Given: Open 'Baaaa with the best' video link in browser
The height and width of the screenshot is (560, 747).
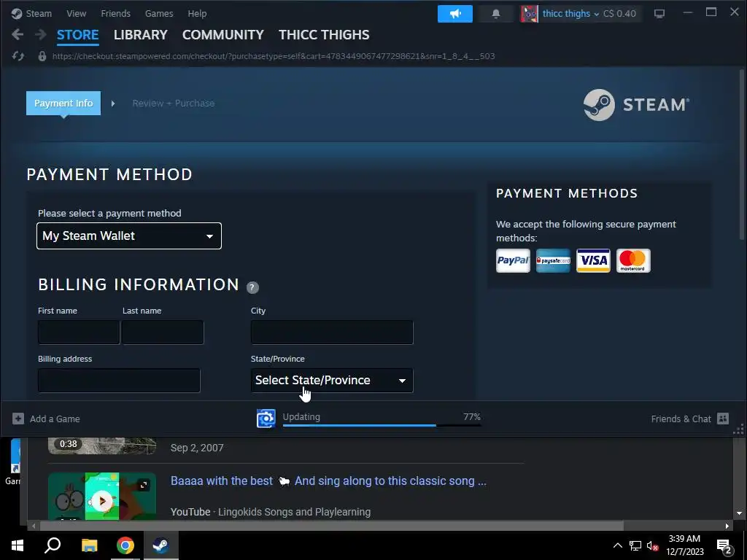Looking at the screenshot, I should (x=328, y=481).
